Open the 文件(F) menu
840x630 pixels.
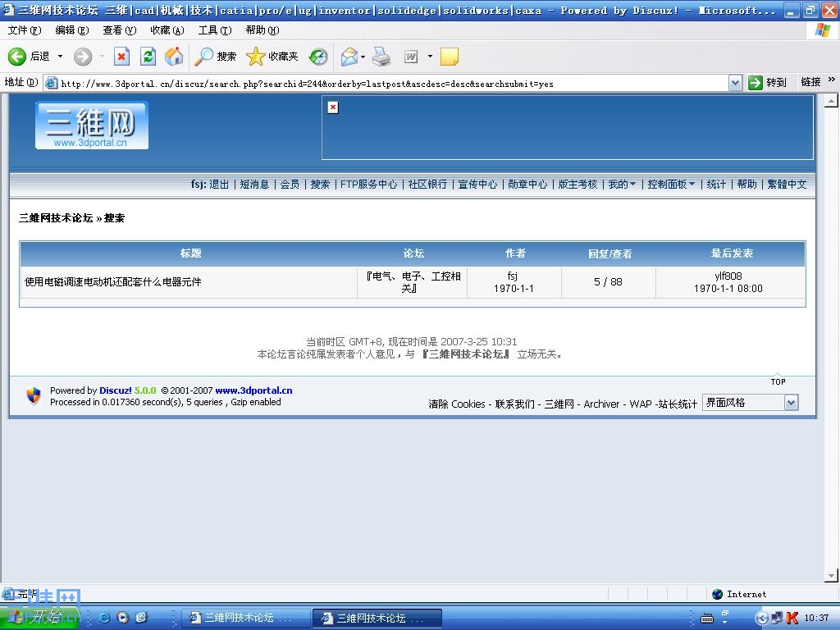coord(24,30)
